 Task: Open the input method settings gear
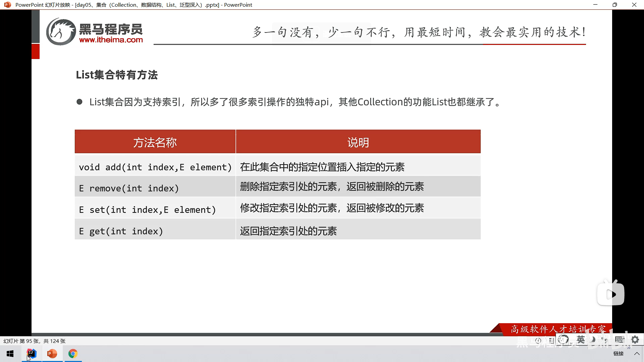point(635,340)
